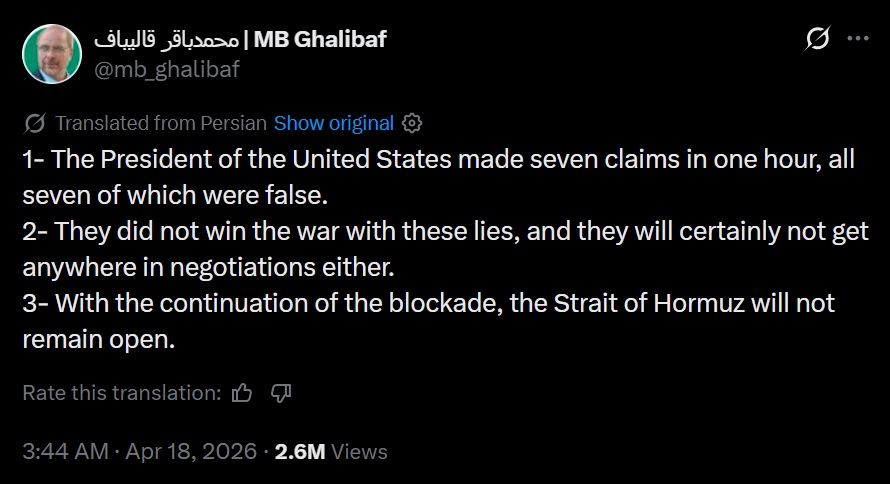890x484 pixels.
Task: Visit the @mb_ghalibaf handle
Action: [x=166, y=68]
